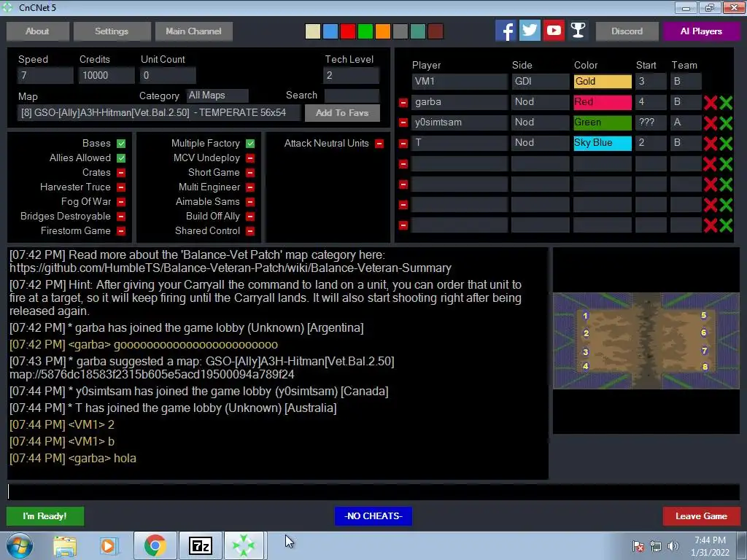The image size is (747, 560).
Task: Enable Shared Control option
Action: coord(250,231)
